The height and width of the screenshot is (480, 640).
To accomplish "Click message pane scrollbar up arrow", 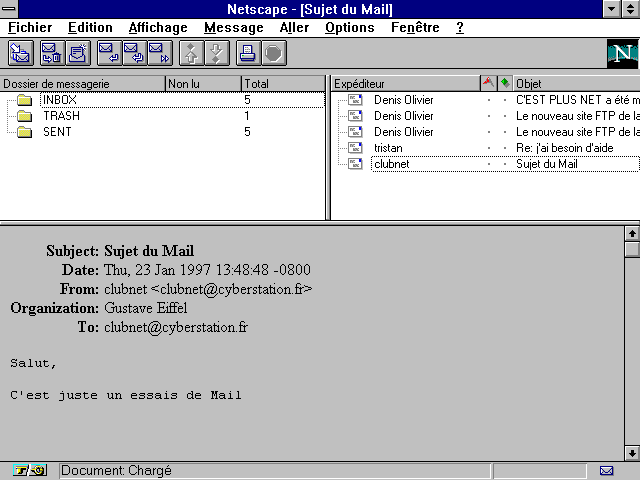I will pos(632,233).
